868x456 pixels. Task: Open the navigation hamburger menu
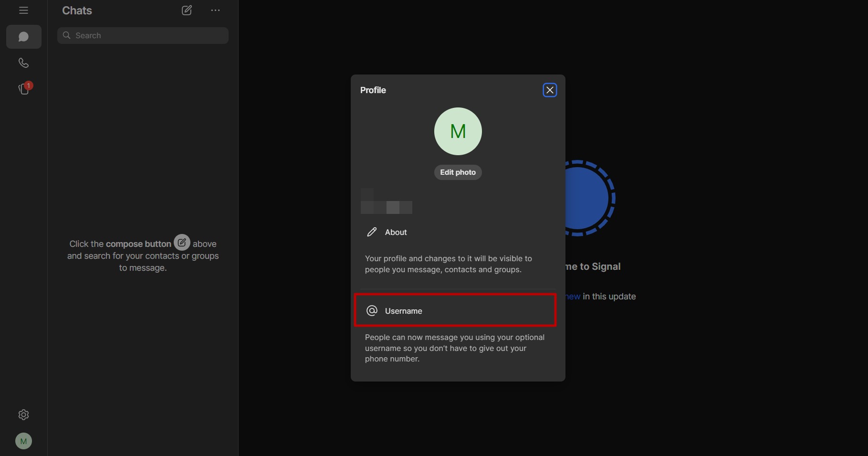point(23,10)
